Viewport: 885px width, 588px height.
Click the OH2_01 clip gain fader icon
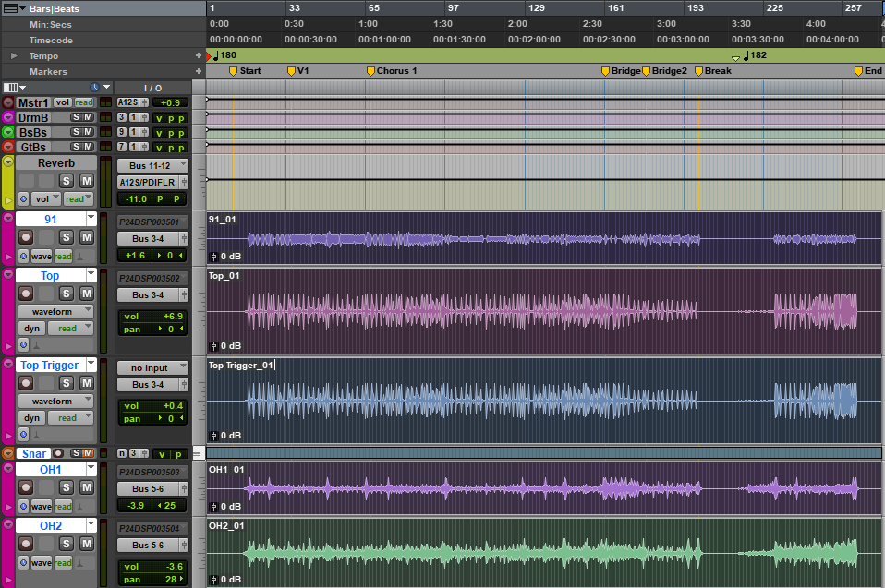214,580
